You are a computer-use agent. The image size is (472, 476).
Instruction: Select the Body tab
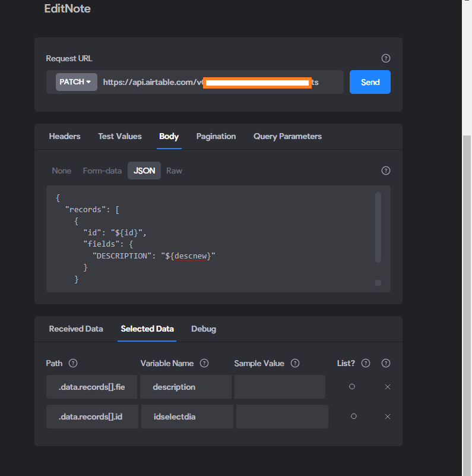pyautogui.click(x=169, y=136)
